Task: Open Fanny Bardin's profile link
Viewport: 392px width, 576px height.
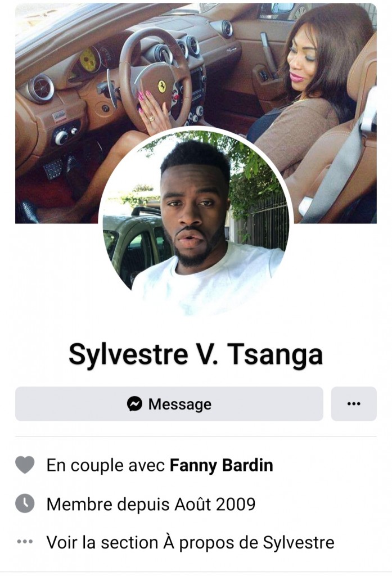Action: (221, 465)
